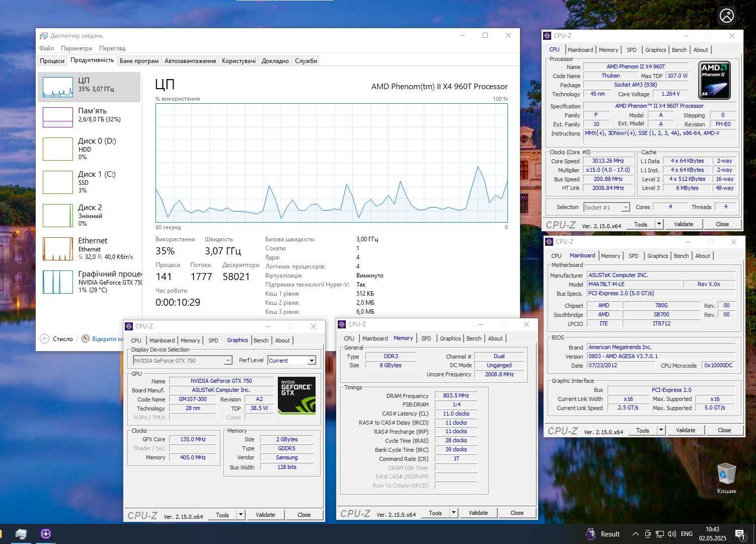Click the Close button in the Graphics CPU-Z window
756x544 pixels.
pos(304,515)
